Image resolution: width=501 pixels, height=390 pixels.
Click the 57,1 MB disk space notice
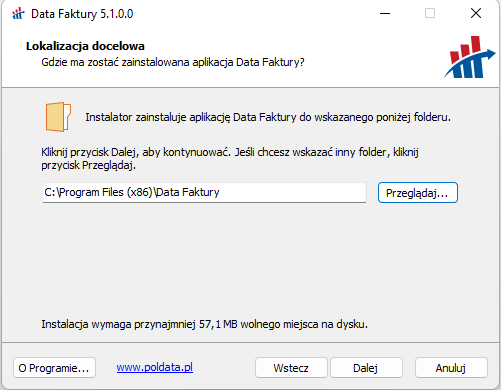click(204, 324)
